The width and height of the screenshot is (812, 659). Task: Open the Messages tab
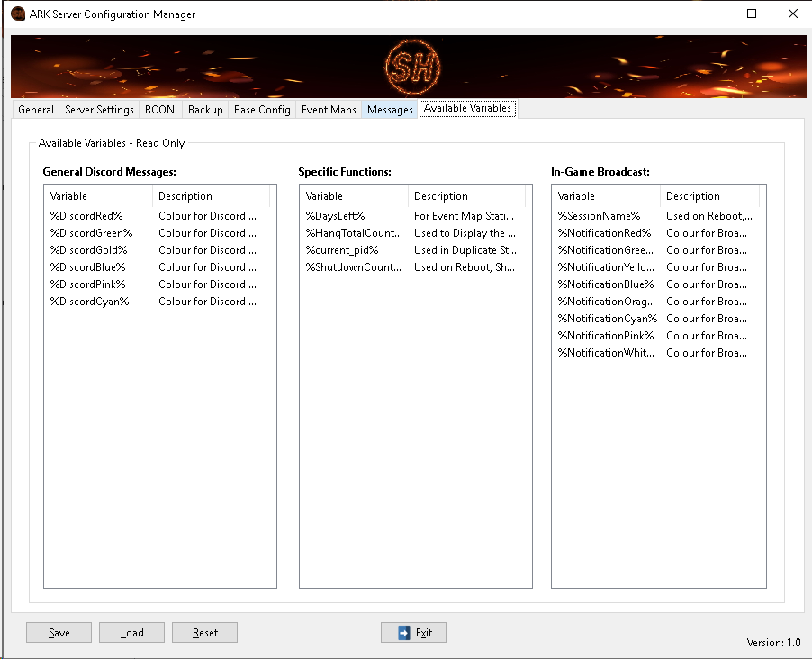point(390,110)
